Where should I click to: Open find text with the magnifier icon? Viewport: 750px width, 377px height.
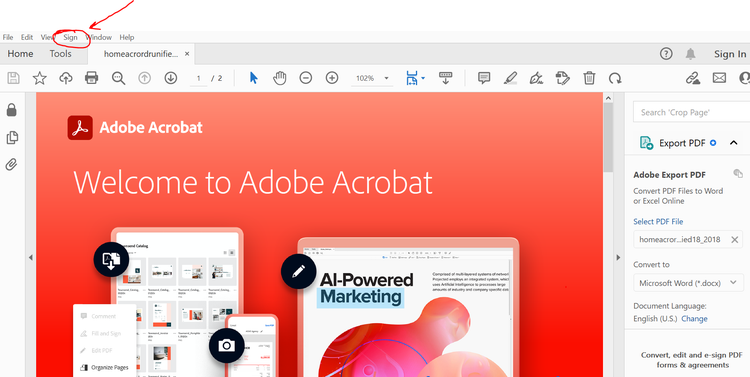click(x=118, y=78)
